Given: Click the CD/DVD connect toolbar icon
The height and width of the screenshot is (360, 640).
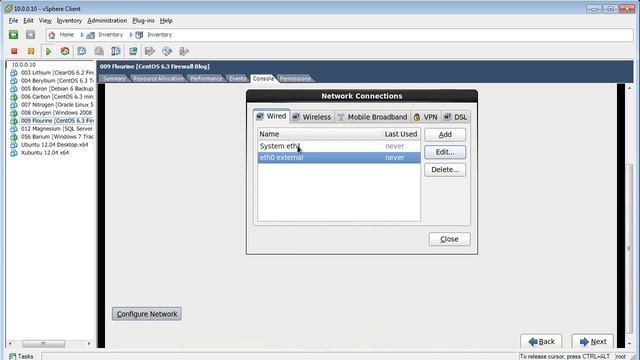Looking at the screenshot, I should [x=167, y=51].
